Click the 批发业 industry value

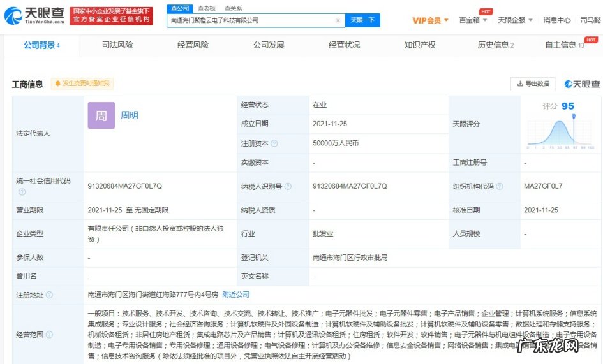pyautogui.click(x=323, y=234)
